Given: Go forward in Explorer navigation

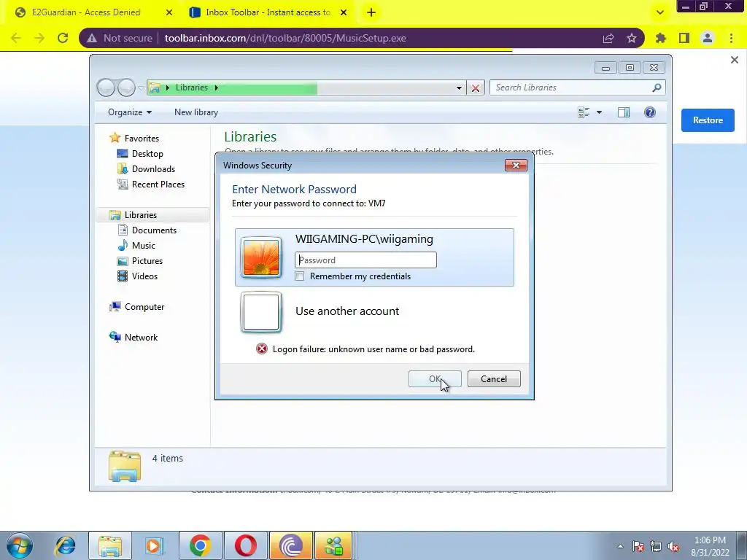Looking at the screenshot, I should click(x=126, y=87).
